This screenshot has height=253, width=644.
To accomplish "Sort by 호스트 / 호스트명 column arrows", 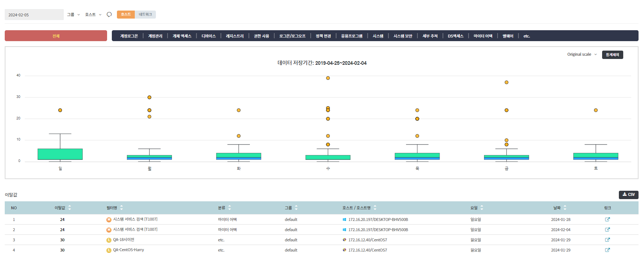I will [375, 208].
